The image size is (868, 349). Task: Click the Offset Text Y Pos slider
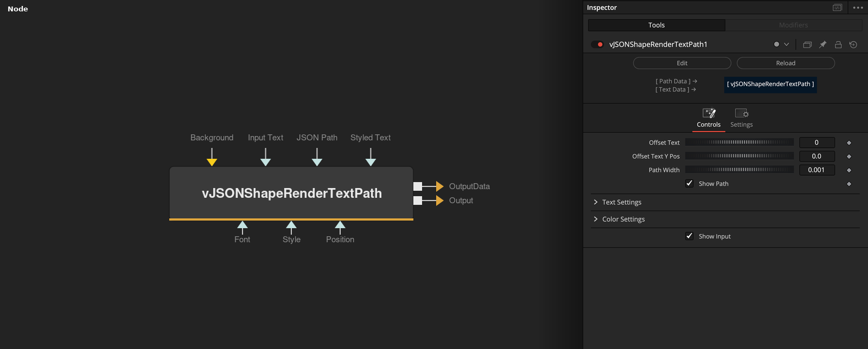point(739,156)
